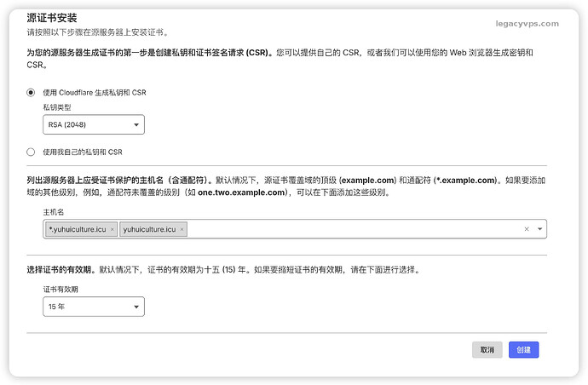Click the *.yuhuiculture.icu tag text

[x=78, y=229]
